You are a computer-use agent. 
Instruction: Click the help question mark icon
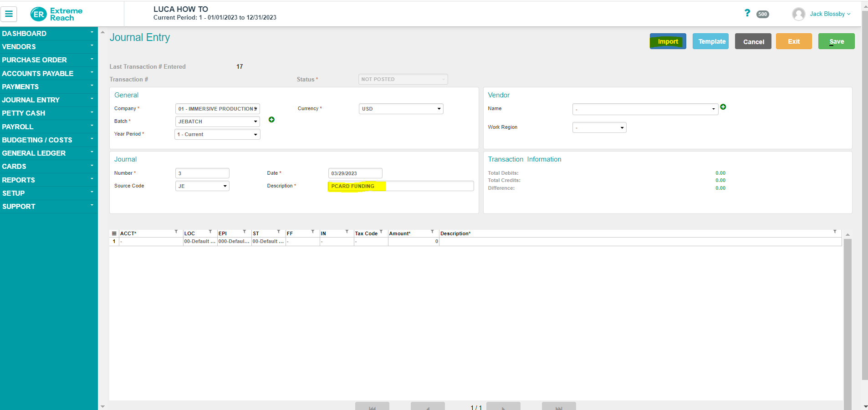pyautogui.click(x=747, y=13)
